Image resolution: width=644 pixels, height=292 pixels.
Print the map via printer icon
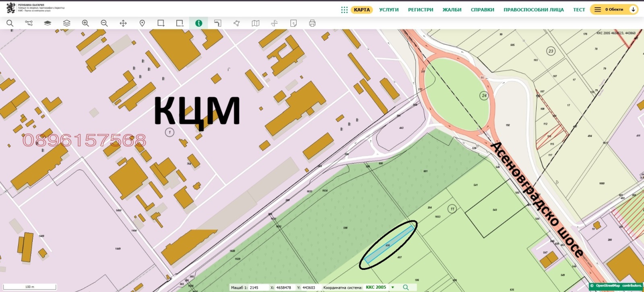click(x=312, y=23)
